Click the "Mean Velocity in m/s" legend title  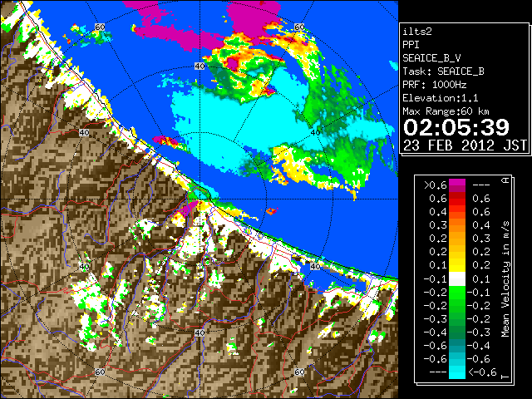pos(505,279)
